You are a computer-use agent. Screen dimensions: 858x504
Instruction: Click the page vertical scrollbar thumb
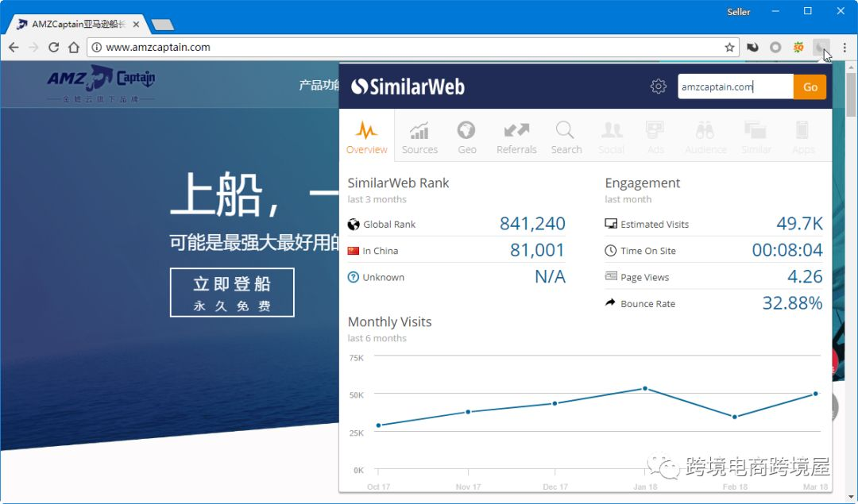pos(852,94)
